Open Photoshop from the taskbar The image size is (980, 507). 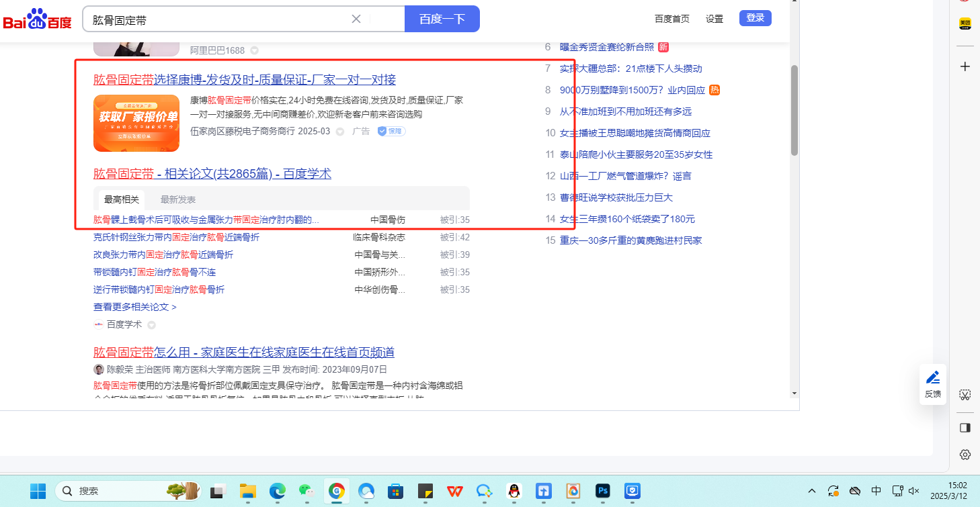click(x=602, y=491)
